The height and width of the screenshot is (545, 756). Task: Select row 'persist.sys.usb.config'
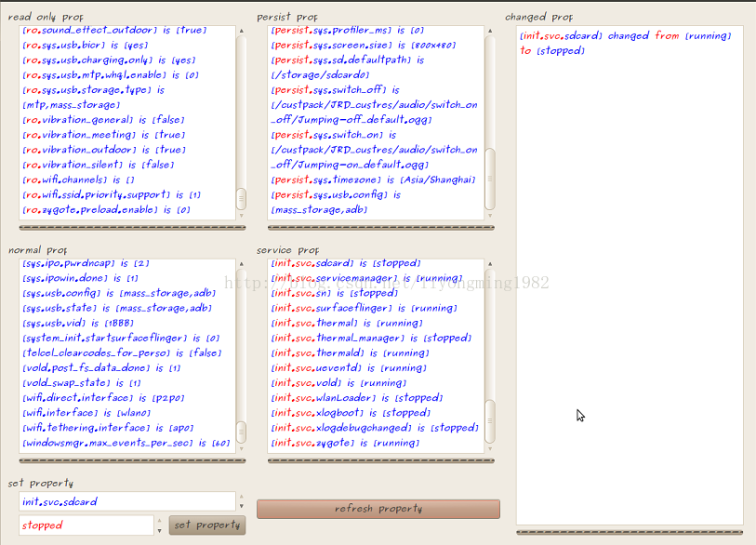[x=336, y=202]
